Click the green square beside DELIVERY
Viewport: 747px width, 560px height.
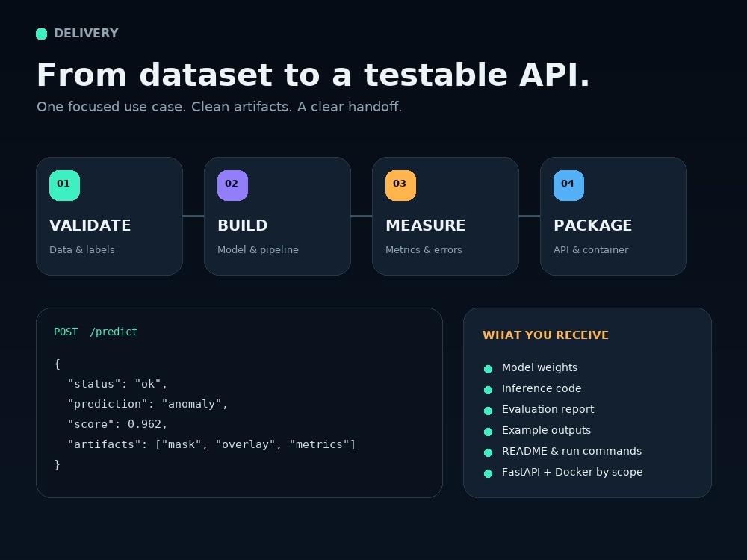41,34
